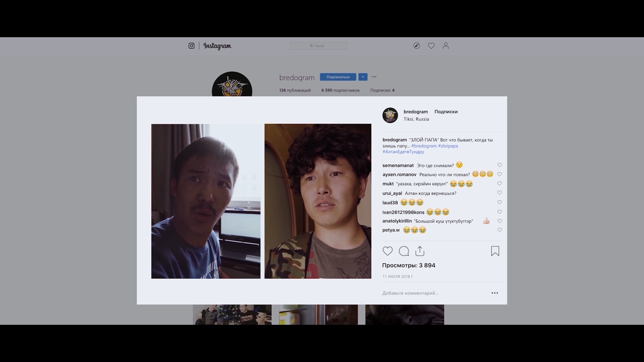Viewport: 644px width, 362px height.
Task: Open the Instagram wordmark home link
Action: coord(217,46)
